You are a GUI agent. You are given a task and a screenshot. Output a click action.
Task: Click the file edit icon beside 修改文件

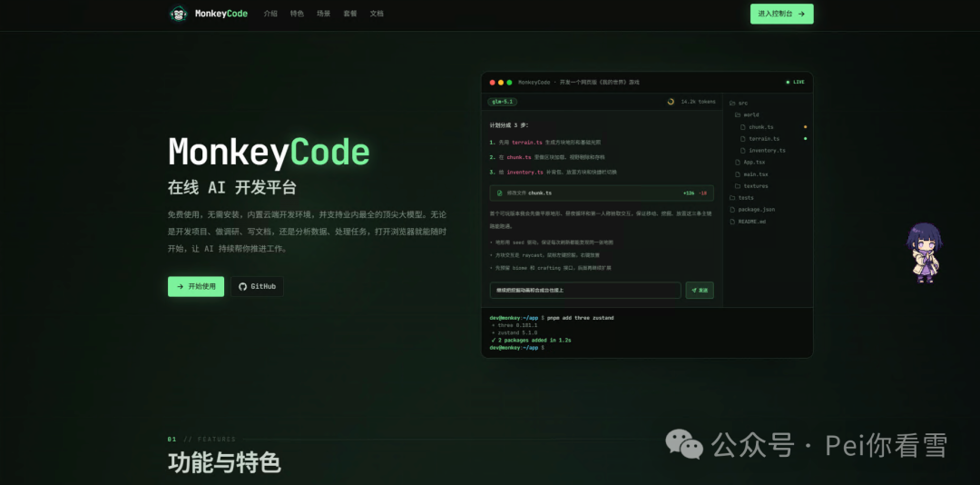point(499,193)
